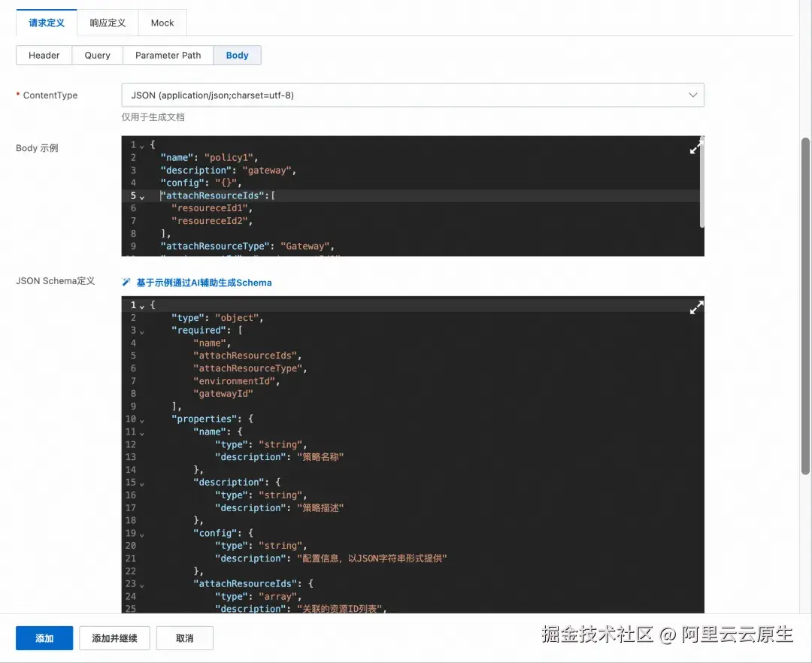The height and width of the screenshot is (663, 812).
Task: Click the 添加并继续 button
Action: pos(114,637)
